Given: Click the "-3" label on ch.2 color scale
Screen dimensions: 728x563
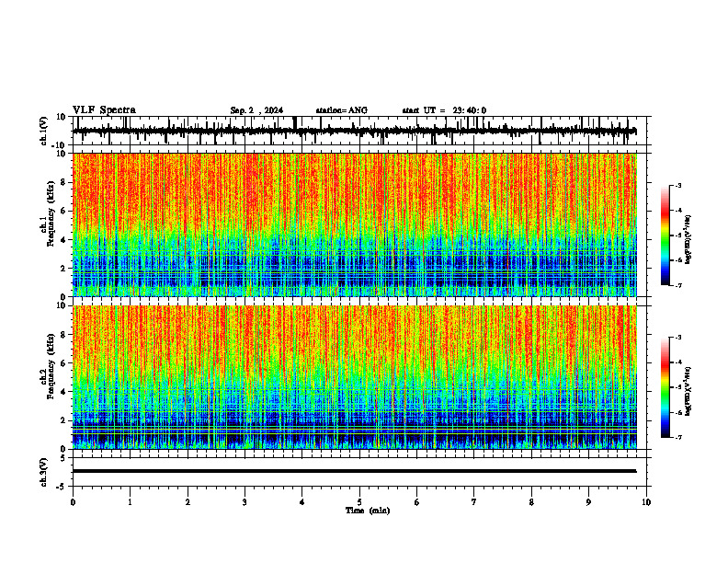Looking at the screenshot, I should [x=678, y=338].
